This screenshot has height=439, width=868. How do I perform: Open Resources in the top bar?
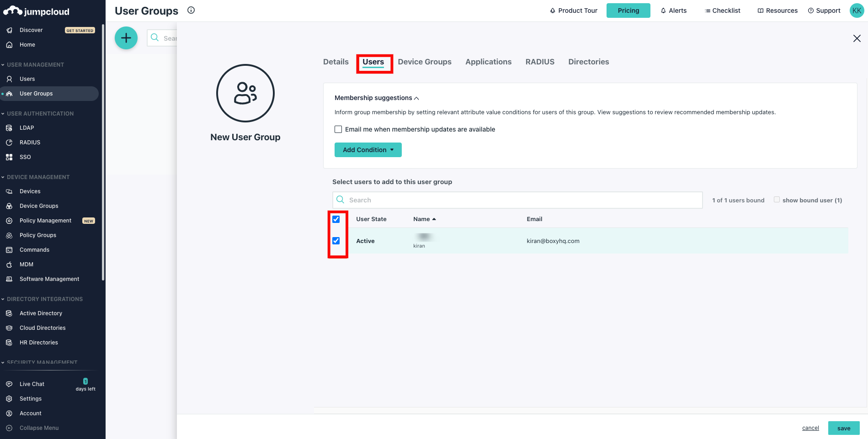tap(777, 11)
